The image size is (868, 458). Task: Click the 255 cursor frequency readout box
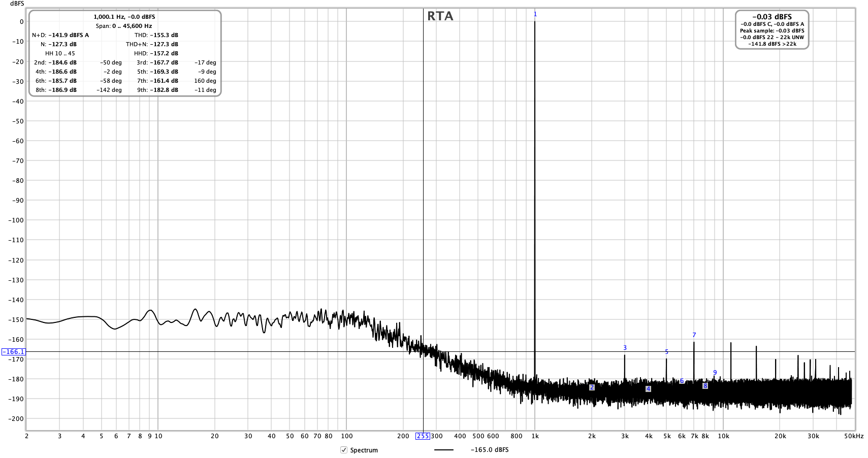point(423,436)
